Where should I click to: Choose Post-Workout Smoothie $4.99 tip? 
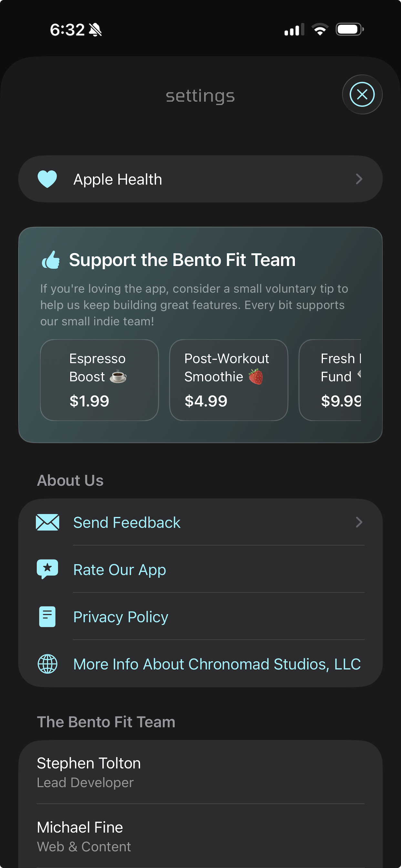click(229, 380)
